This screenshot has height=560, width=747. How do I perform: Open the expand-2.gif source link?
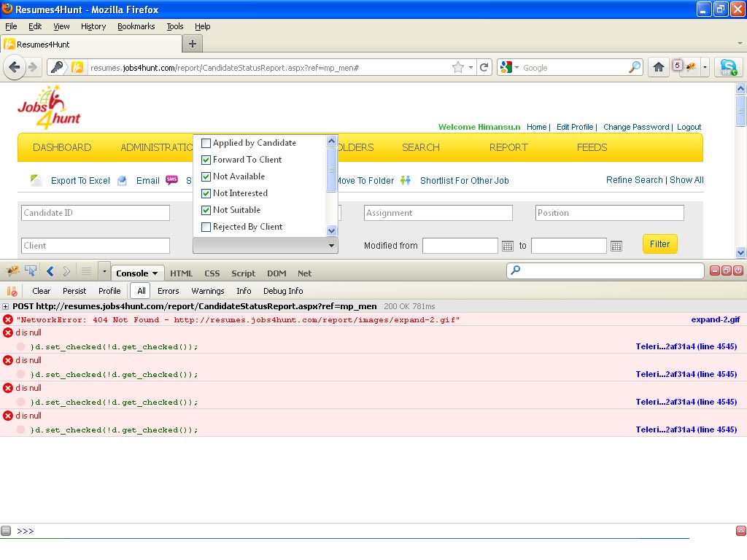point(715,319)
